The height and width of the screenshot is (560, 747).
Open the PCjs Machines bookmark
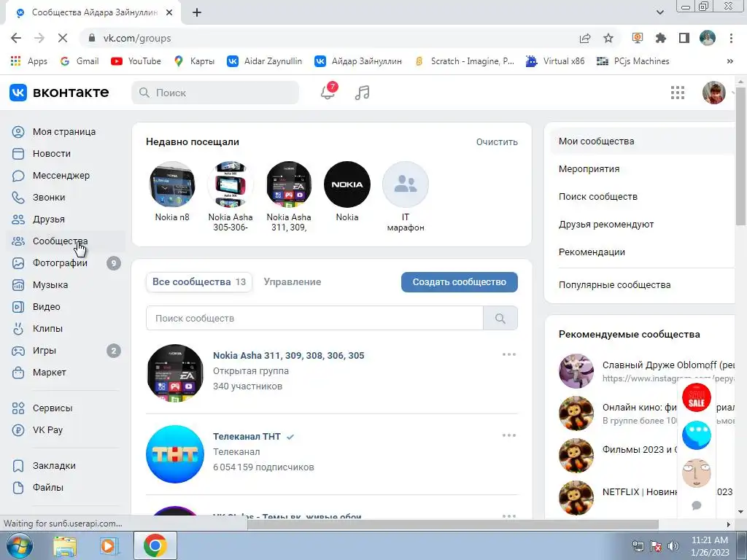click(x=632, y=61)
